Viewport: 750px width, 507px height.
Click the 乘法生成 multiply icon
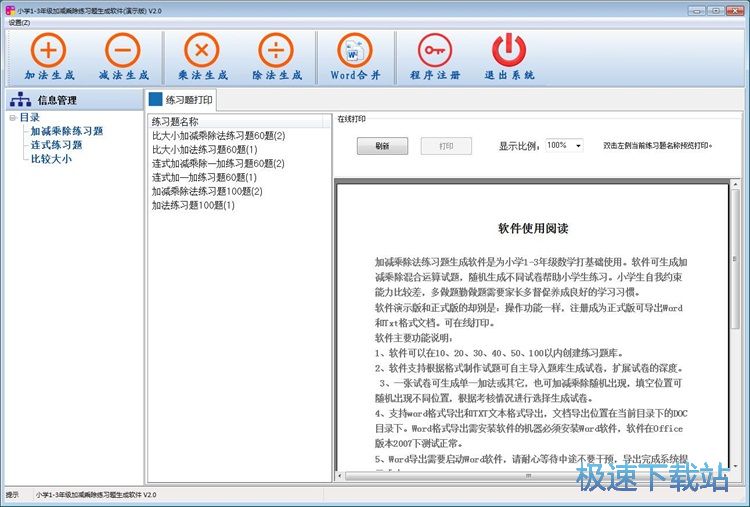click(x=202, y=50)
